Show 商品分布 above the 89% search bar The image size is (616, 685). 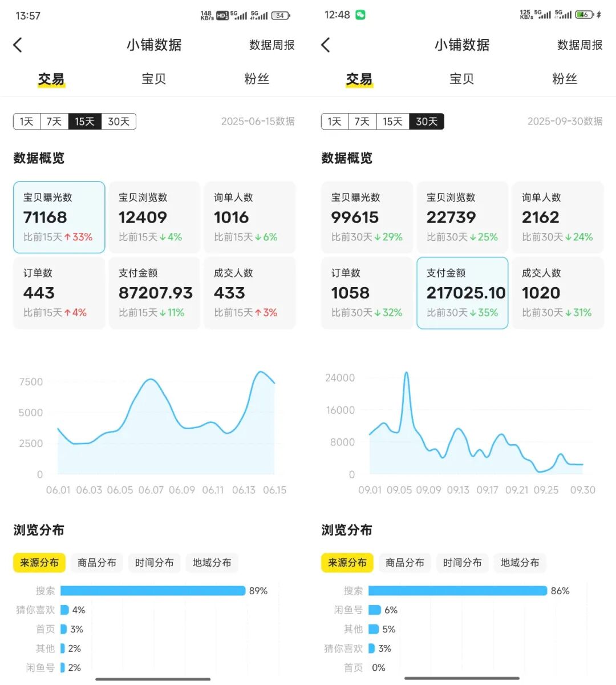(97, 563)
